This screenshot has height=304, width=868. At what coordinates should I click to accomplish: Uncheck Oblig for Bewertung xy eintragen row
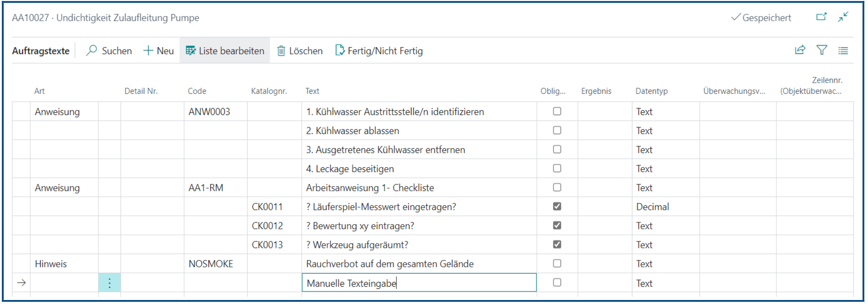tap(557, 226)
